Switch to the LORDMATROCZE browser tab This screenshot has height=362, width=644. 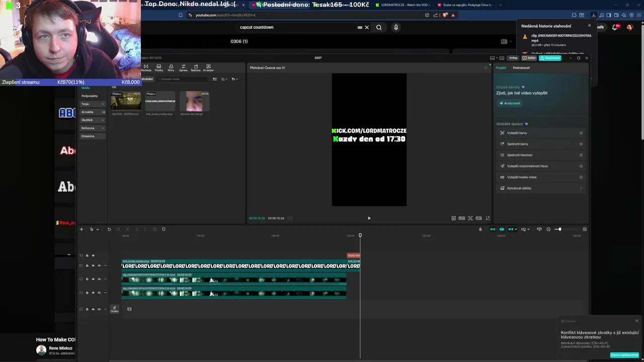[x=404, y=5]
